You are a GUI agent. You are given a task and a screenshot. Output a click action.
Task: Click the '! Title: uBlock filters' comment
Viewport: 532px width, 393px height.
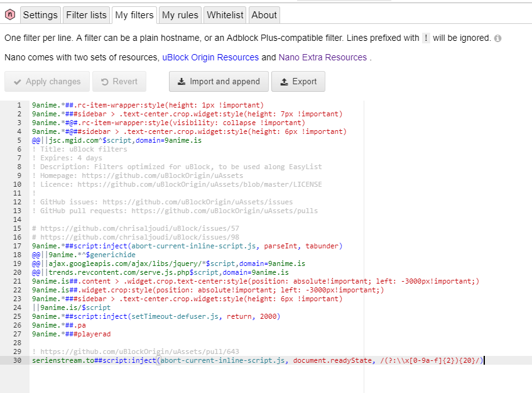click(x=80, y=149)
